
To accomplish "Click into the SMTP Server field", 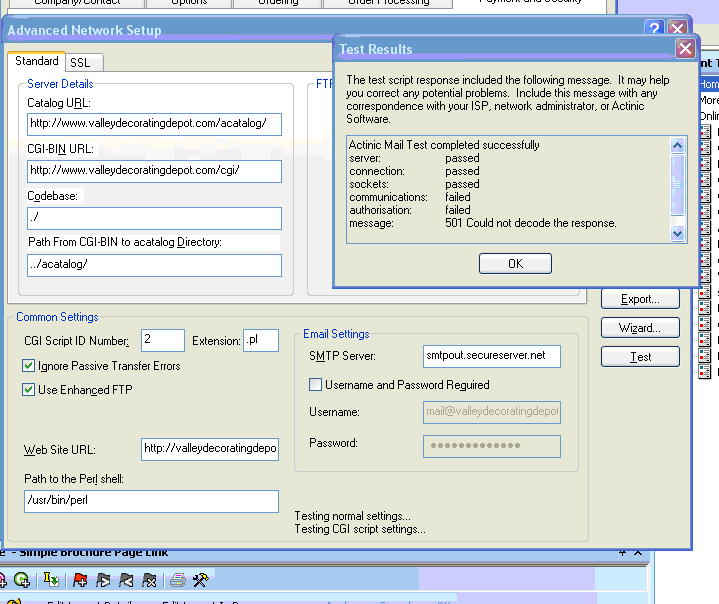I will (x=492, y=356).
